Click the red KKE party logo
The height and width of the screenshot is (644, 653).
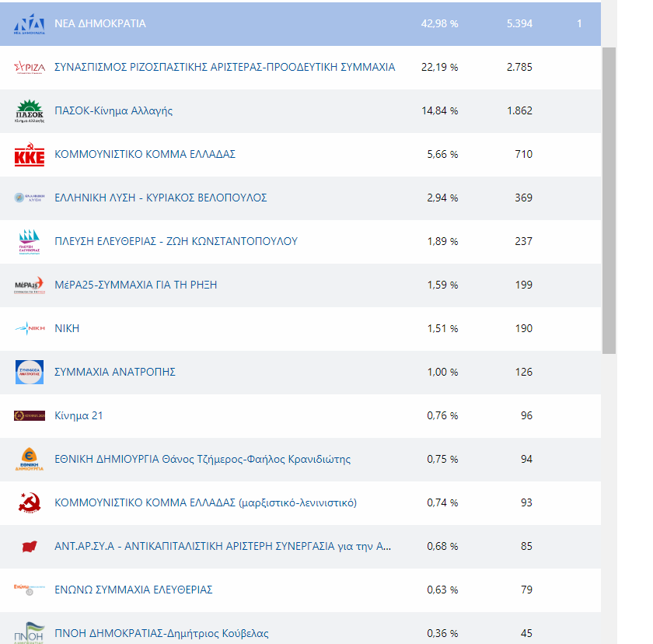(x=30, y=155)
